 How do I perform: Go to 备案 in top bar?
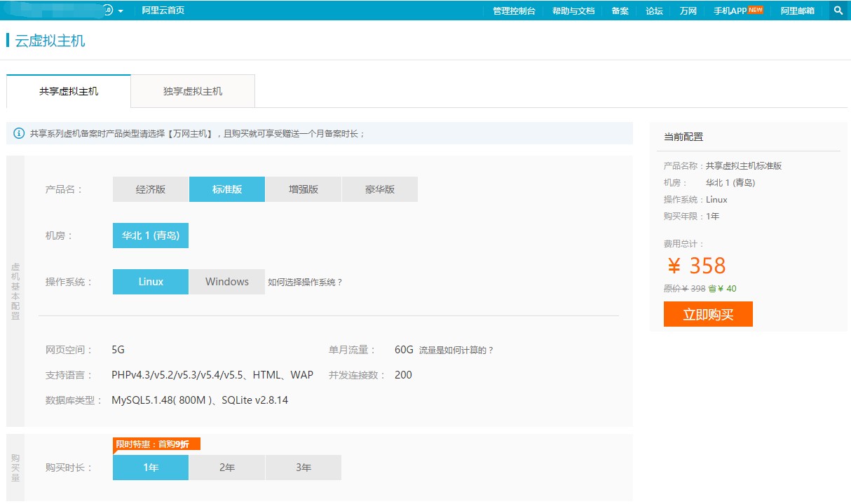click(620, 11)
